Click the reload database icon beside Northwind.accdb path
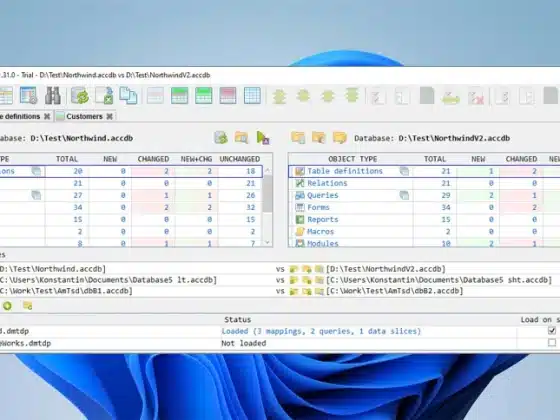This screenshot has height=420, width=560. coord(221,138)
